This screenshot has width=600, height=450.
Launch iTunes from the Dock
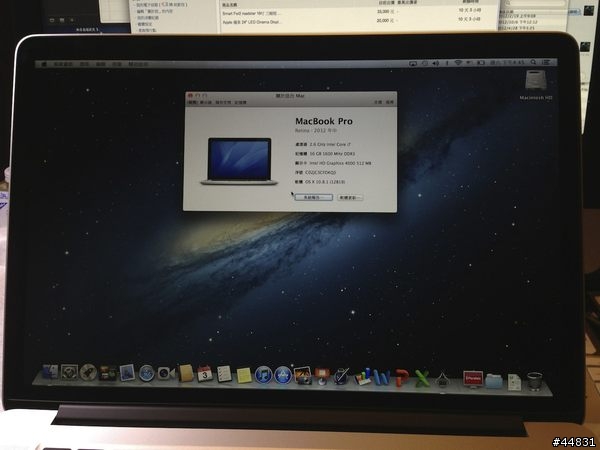click(x=263, y=375)
